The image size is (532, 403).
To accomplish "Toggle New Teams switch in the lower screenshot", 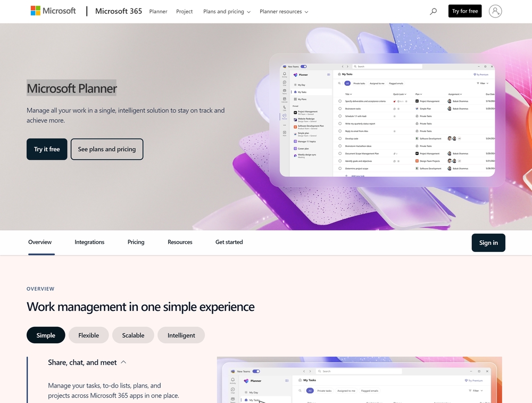I will (256, 371).
